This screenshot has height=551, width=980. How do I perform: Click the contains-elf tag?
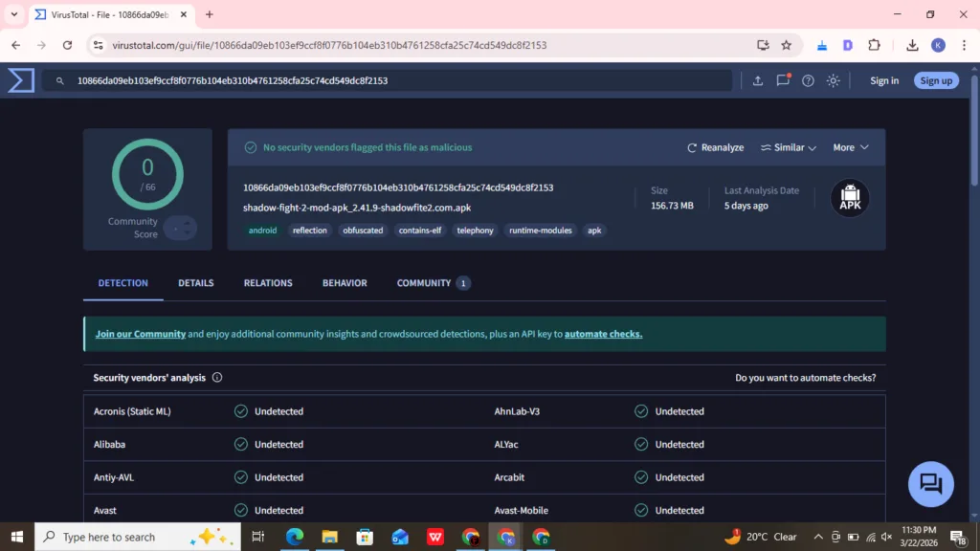(x=420, y=231)
